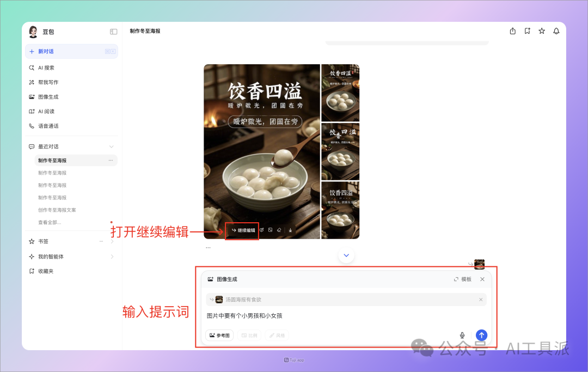Add a 参考图 reference image

tap(219, 336)
